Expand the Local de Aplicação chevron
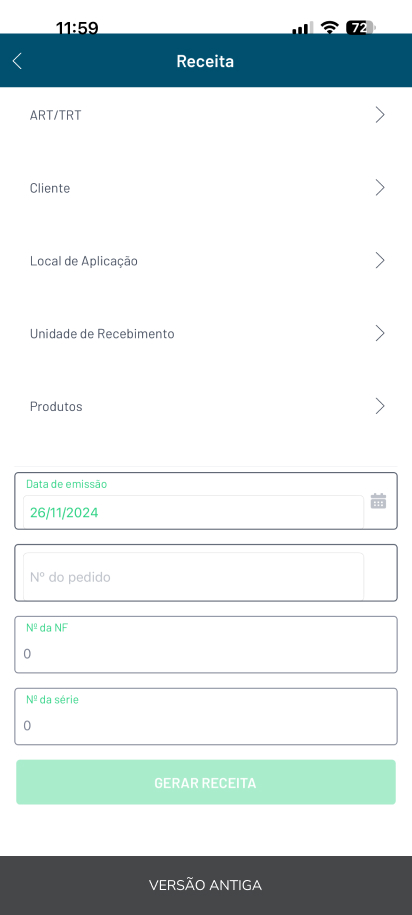Screen dimensions: 412x915 tap(380, 260)
